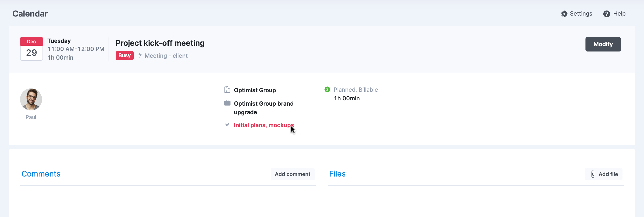Click the Add comment button
This screenshot has height=217, width=644.
(292, 174)
